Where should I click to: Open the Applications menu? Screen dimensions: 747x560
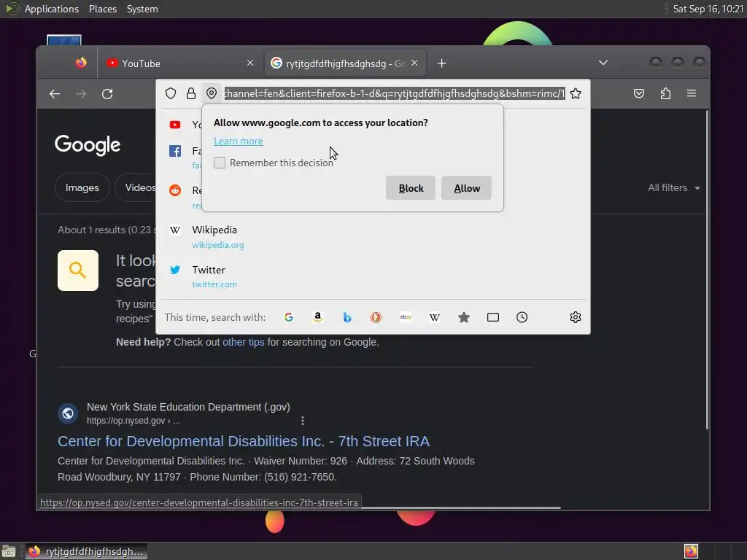(x=52, y=9)
